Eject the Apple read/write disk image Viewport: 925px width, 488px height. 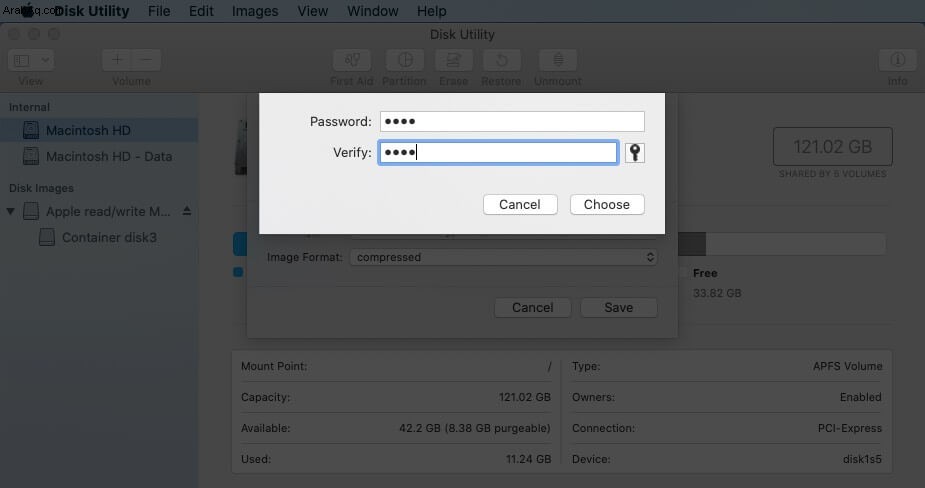pos(187,211)
